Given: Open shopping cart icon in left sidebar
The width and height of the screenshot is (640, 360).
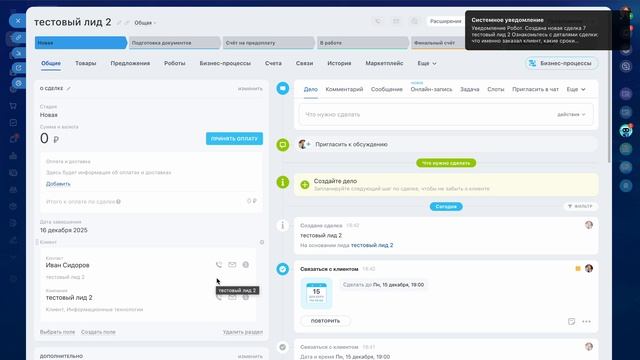Looking at the screenshot, I should [13, 106].
